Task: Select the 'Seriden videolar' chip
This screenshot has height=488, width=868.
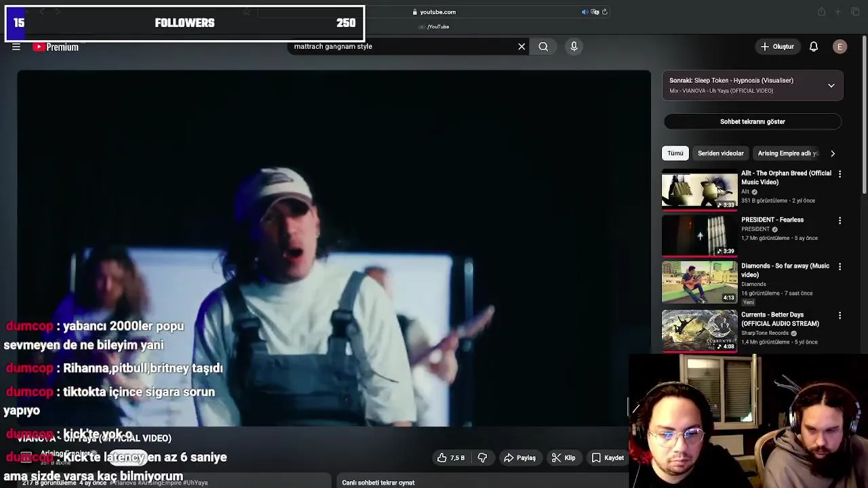Action: (x=721, y=153)
